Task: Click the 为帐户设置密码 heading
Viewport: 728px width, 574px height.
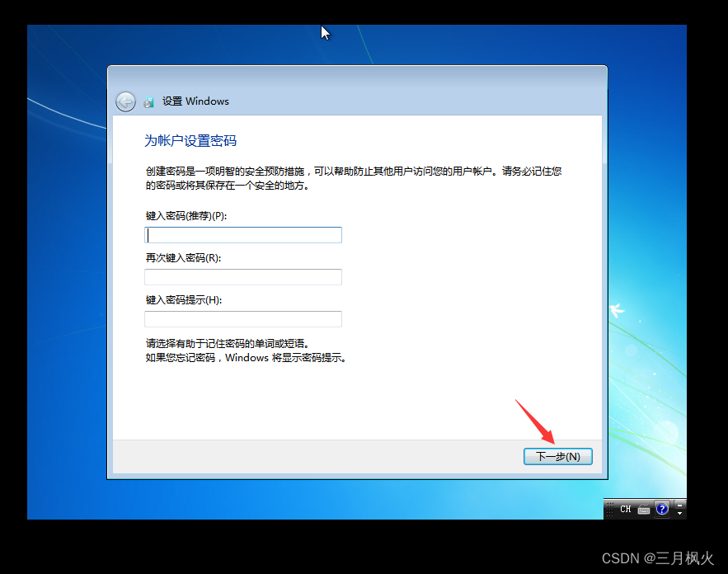Action: coord(190,141)
